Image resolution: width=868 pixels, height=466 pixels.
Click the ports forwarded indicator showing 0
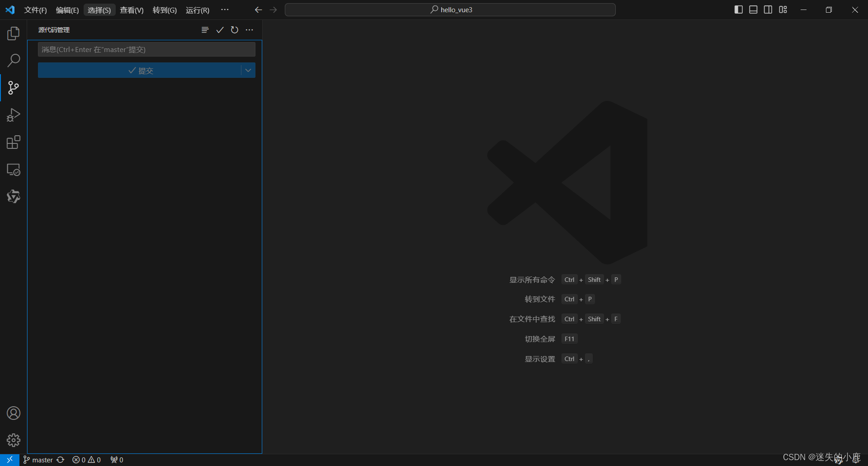[x=117, y=460]
